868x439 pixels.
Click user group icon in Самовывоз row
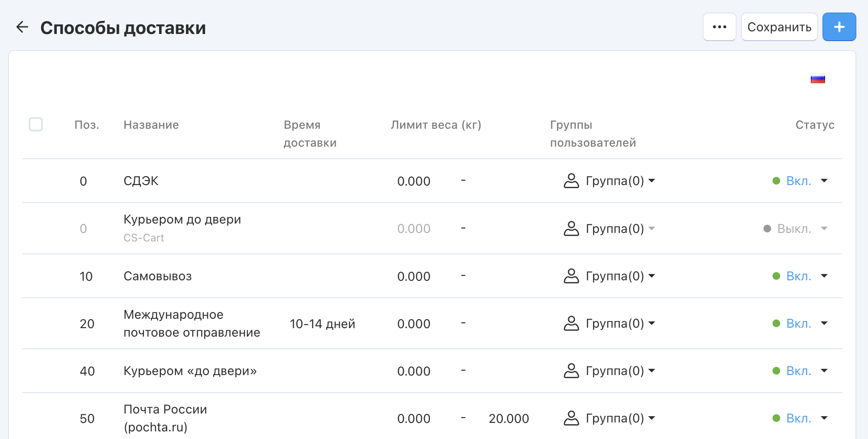(x=571, y=276)
